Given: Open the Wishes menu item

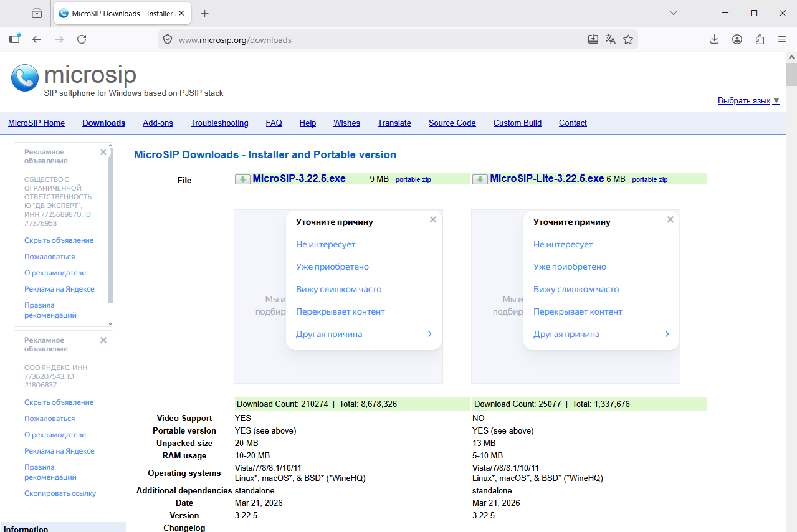Looking at the screenshot, I should (346, 123).
